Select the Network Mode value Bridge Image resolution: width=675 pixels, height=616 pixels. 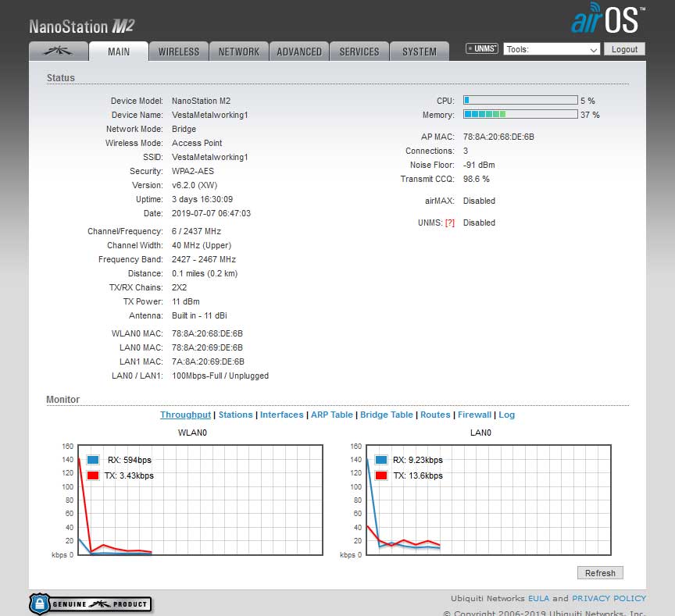184,129
